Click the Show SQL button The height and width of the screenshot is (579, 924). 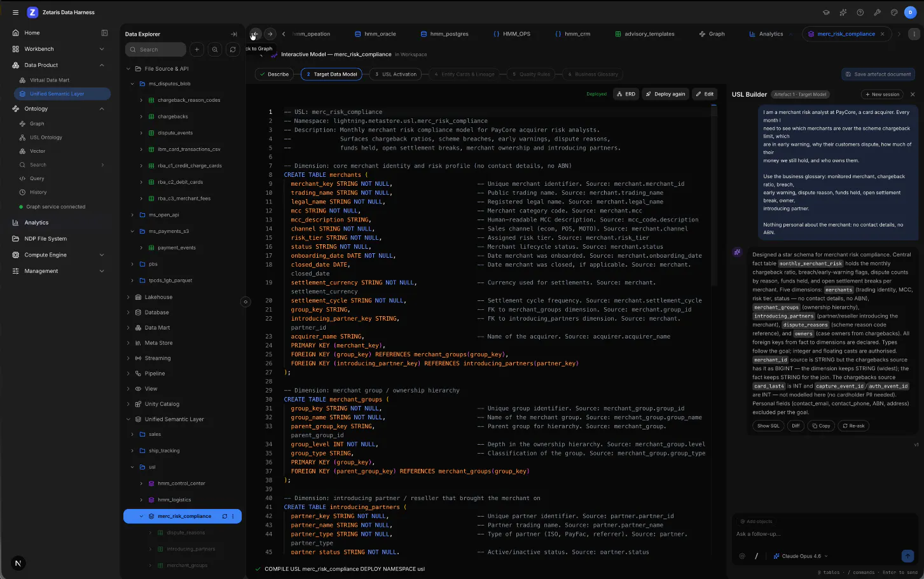[x=768, y=426]
